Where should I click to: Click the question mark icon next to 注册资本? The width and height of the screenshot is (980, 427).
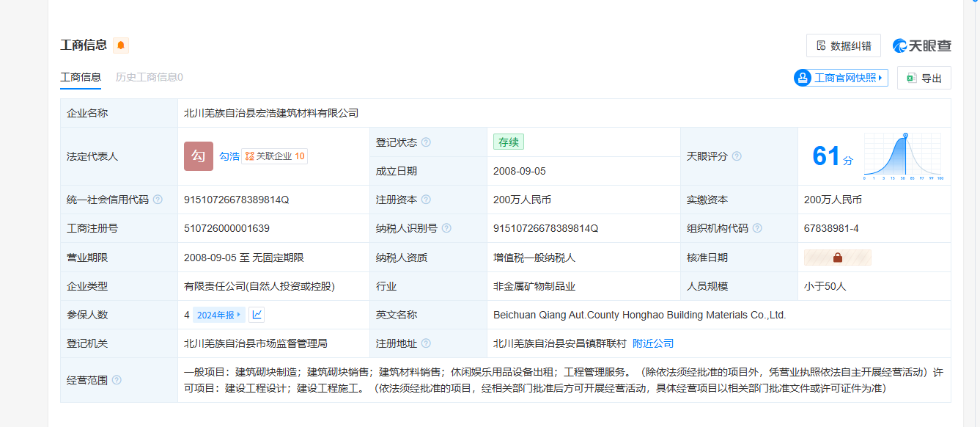[426, 200]
